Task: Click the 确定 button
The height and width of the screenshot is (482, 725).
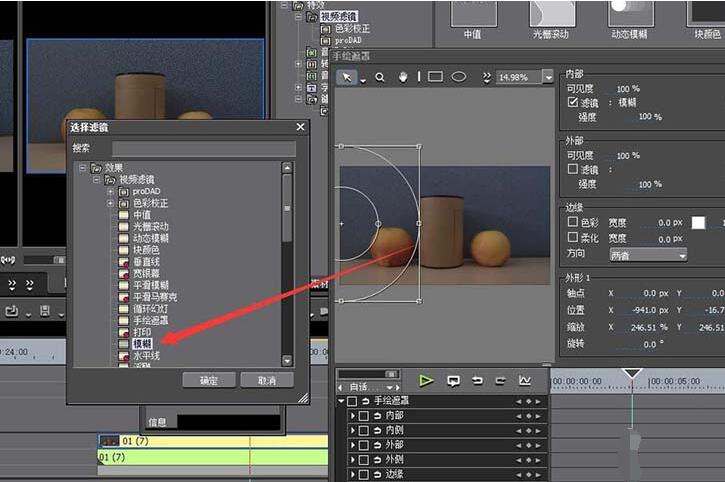Action: click(209, 380)
